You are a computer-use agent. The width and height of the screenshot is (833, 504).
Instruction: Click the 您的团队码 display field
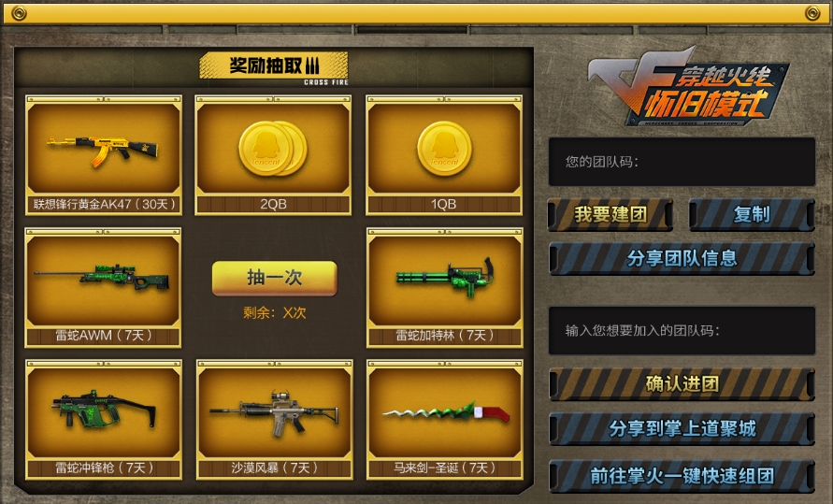[682, 162]
